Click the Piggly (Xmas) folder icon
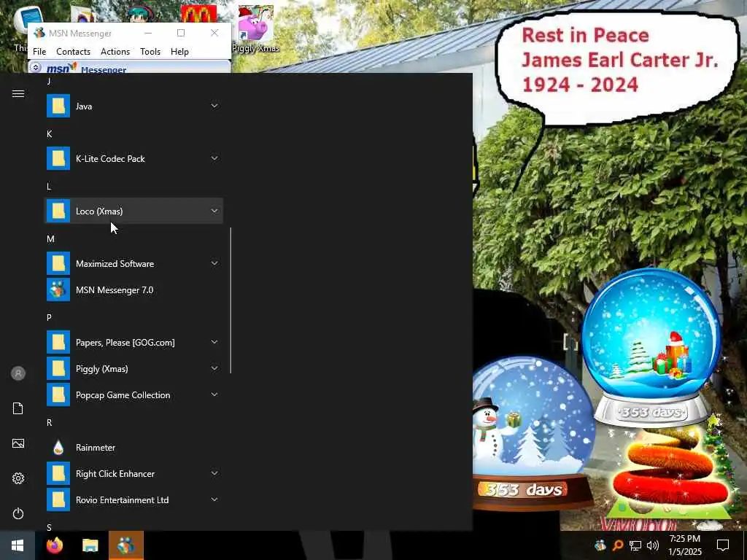This screenshot has height=560, width=747. [x=58, y=368]
